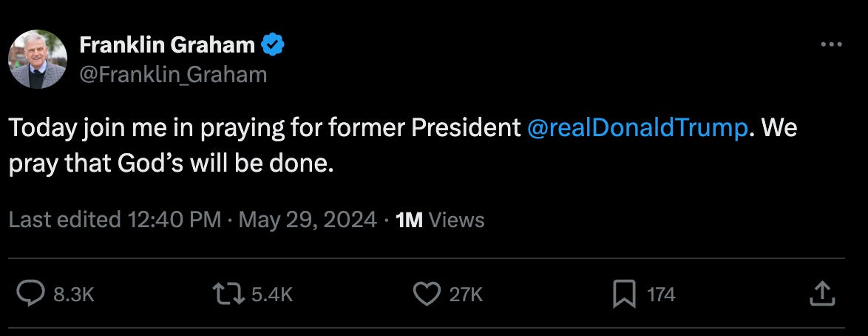868x336 pixels.
Task: Click the Franklin Graham display name
Action: [167, 46]
